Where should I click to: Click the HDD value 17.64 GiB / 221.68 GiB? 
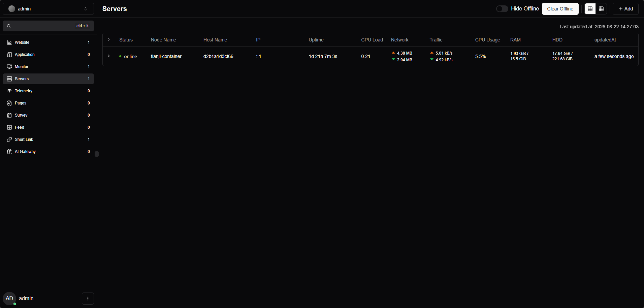(562, 56)
